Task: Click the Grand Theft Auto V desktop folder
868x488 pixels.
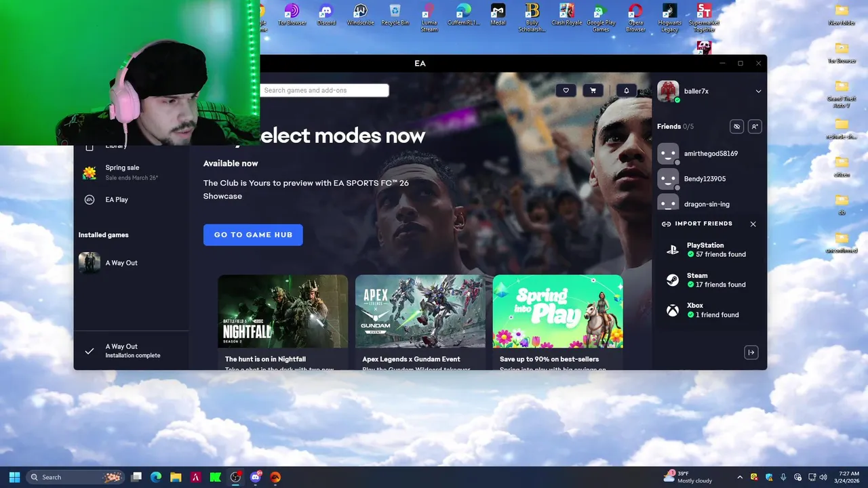Action: tap(842, 94)
